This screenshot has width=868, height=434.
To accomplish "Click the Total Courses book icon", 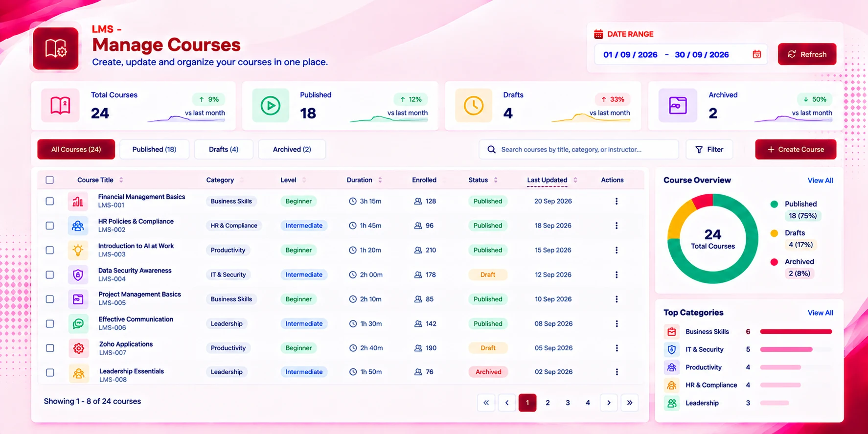I will pyautogui.click(x=60, y=105).
